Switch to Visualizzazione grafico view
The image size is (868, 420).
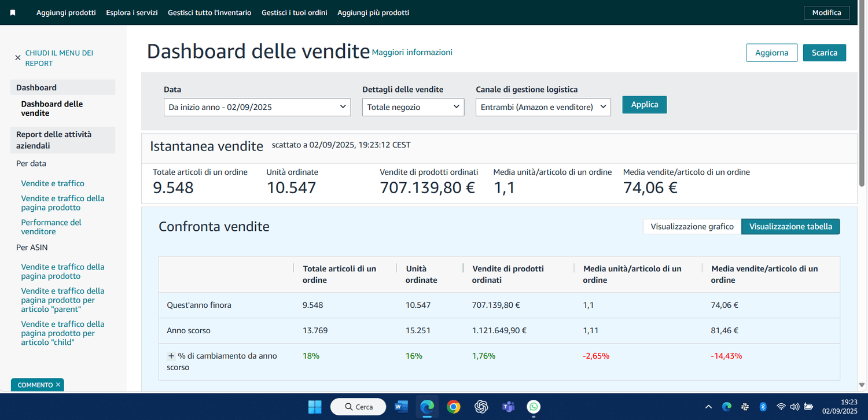tap(692, 227)
